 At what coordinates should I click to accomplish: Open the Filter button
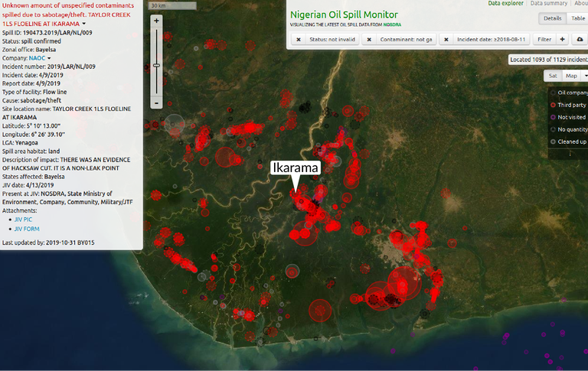click(x=544, y=39)
